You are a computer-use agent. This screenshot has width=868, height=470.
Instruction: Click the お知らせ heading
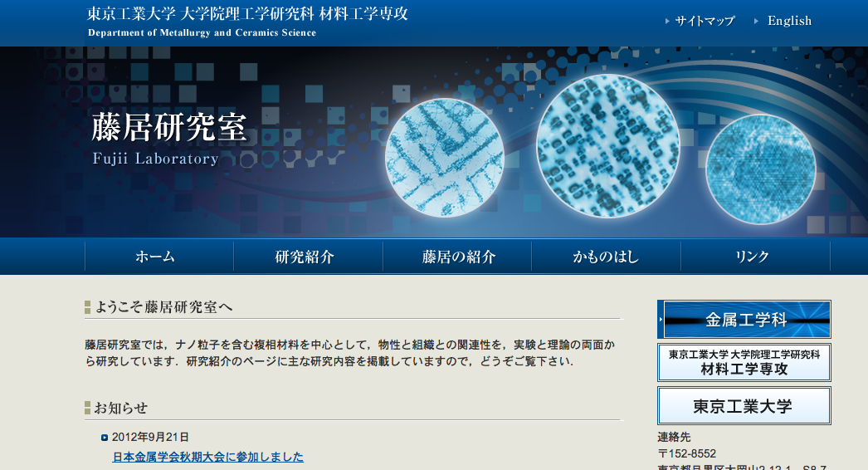121,408
